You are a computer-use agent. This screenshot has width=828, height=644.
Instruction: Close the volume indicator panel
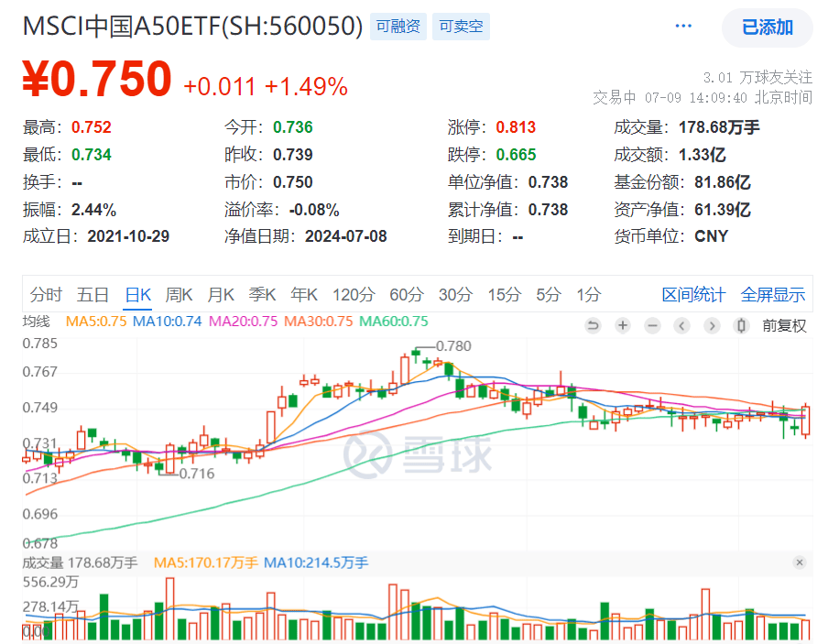[800, 562]
